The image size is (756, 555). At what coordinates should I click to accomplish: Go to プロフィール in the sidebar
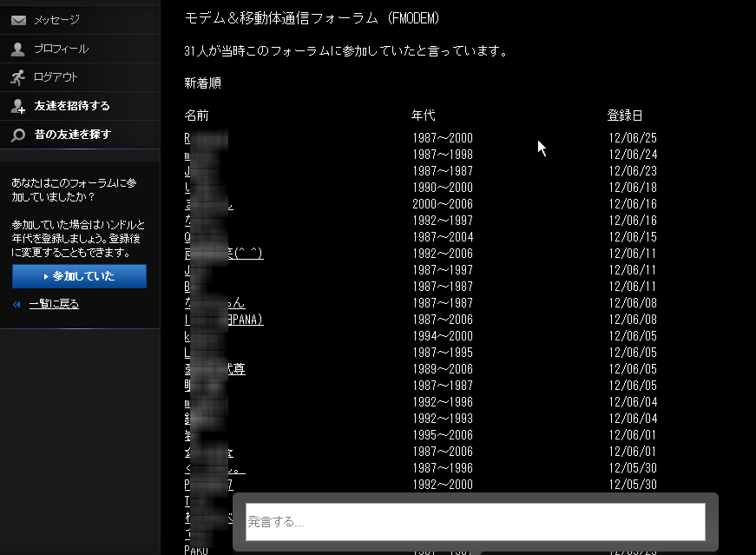pos(61,49)
